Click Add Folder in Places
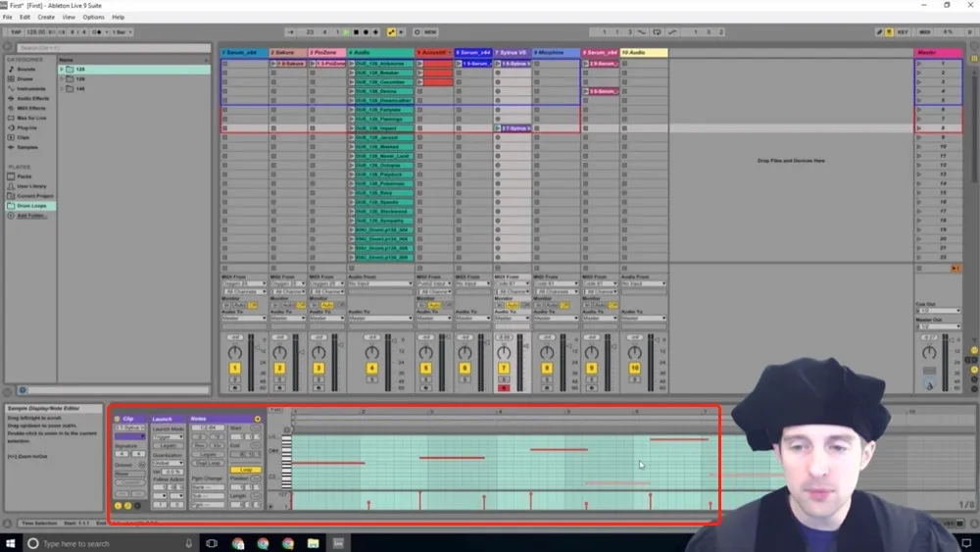The image size is (980, 552). pyautogui.click(x=30, y=215)
